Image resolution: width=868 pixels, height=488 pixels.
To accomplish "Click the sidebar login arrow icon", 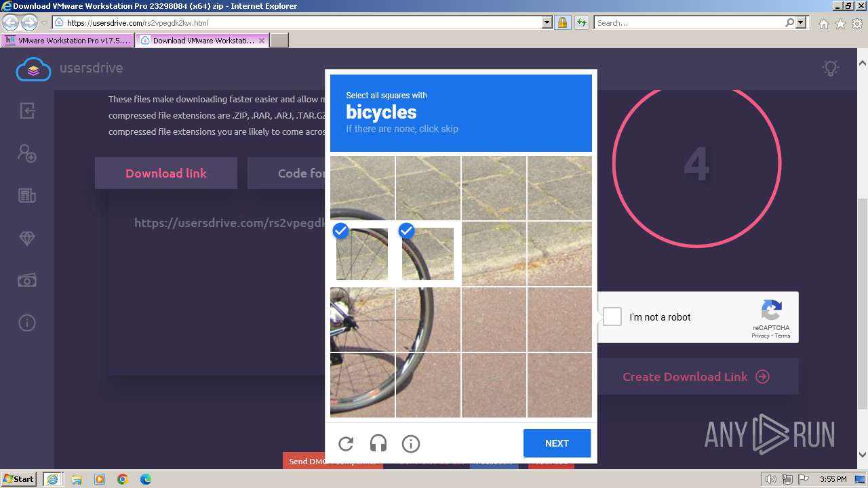I will [x=27, y=110].
